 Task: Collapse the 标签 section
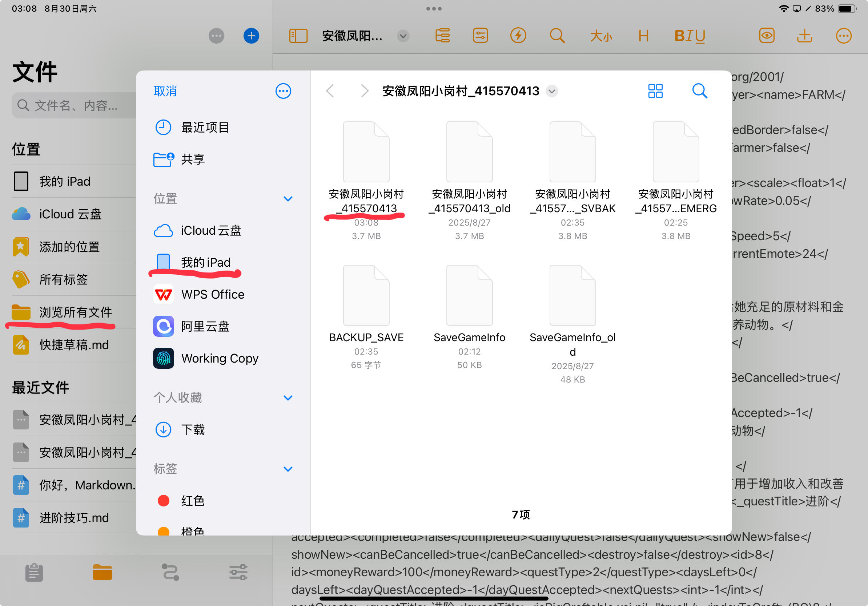288,469
